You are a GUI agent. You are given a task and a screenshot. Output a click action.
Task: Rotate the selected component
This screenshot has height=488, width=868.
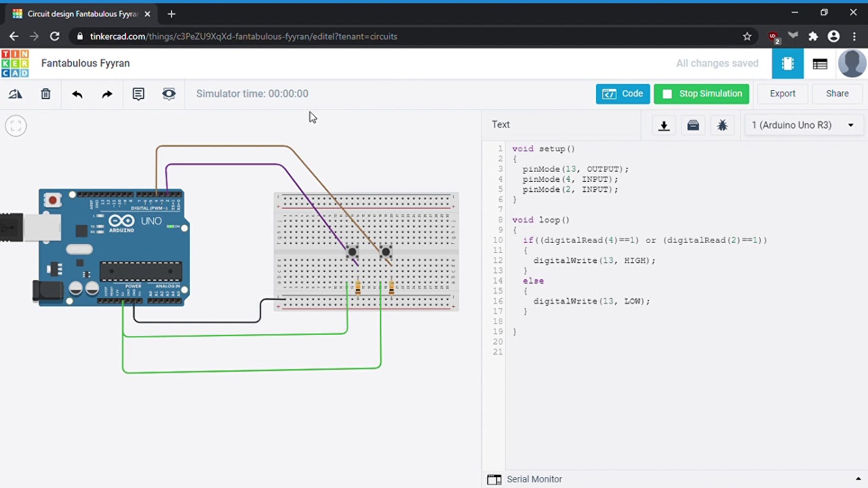tap(15, 94)
